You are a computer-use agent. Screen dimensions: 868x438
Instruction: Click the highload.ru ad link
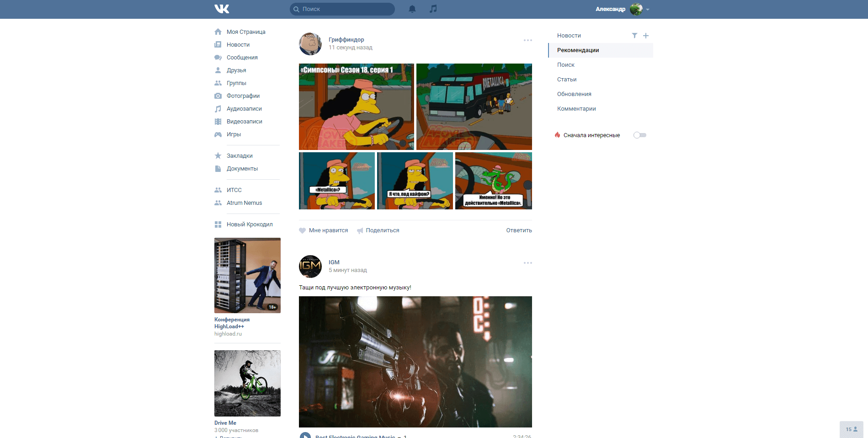pos(228,334)
